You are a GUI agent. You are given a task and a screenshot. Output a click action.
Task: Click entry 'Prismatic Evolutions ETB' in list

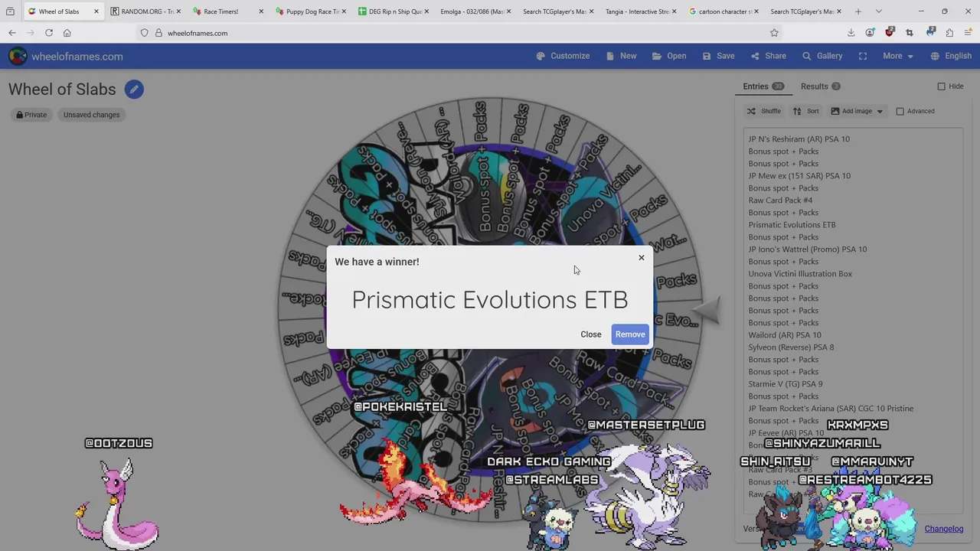792,225
